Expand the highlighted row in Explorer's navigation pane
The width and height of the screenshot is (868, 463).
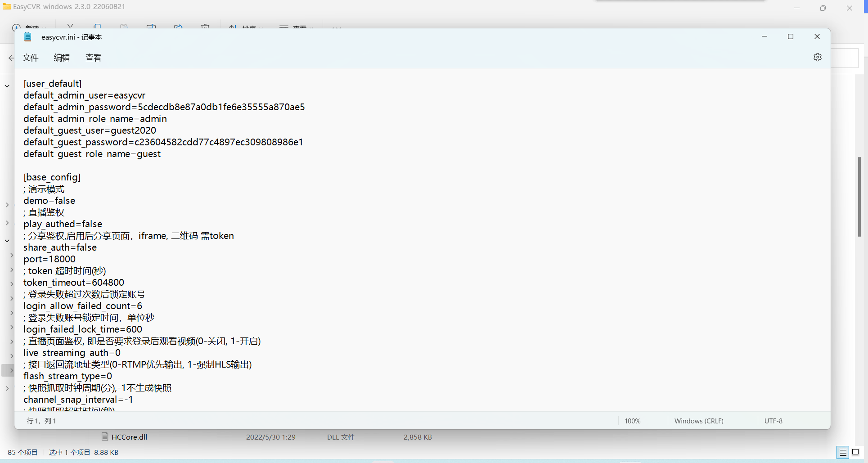point(12,370)
